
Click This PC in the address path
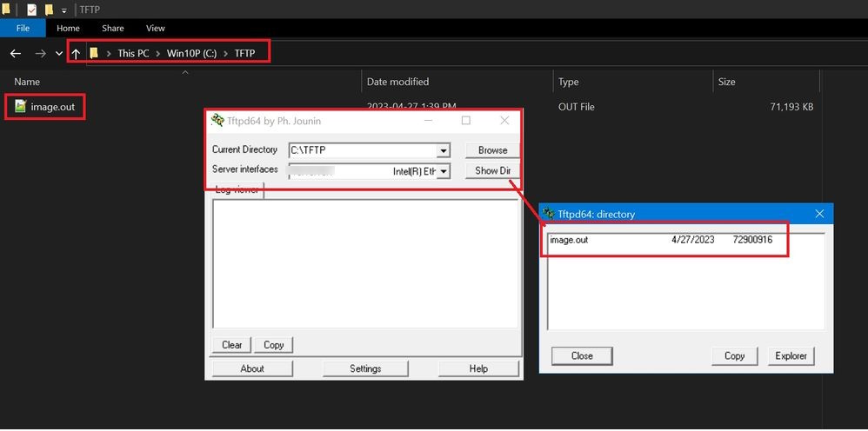[133, 53]
